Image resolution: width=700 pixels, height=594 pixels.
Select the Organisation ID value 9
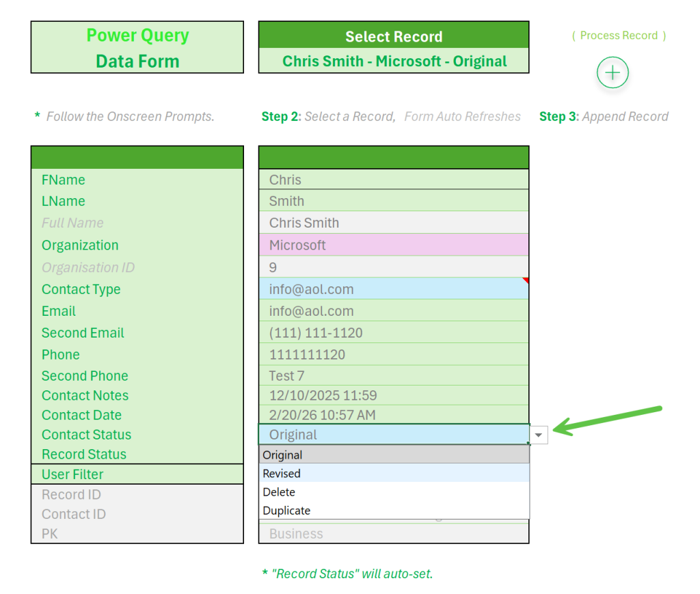coord(394,267)
